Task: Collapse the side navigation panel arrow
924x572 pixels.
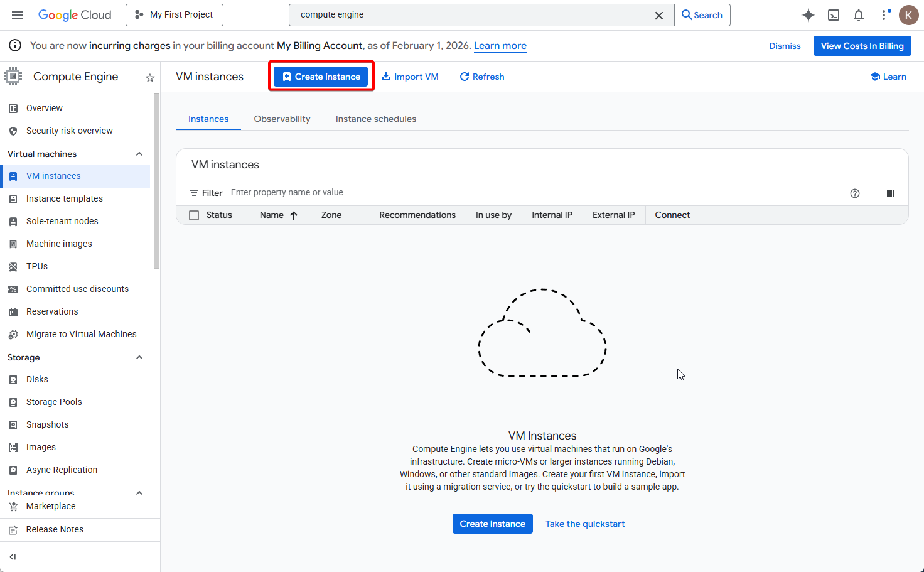Action: pyautogui.click(x=13, y=557)
